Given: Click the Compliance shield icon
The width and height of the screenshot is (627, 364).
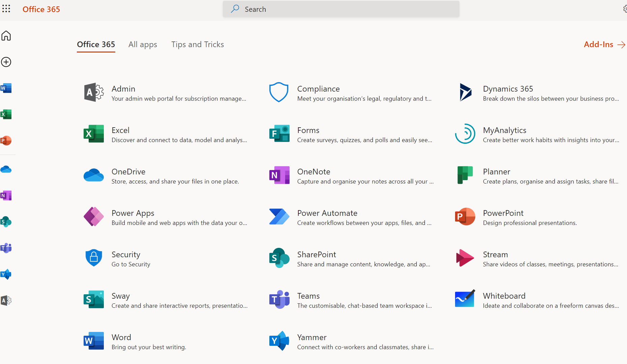Looking at the screenshot, I should pyautogui.click(x=279, y=92).
